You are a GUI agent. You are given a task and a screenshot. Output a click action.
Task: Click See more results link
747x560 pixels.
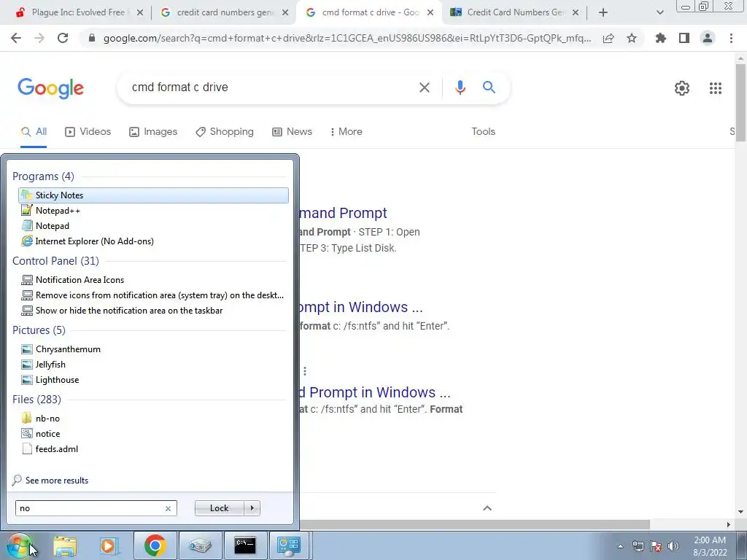tap(57, 481)
